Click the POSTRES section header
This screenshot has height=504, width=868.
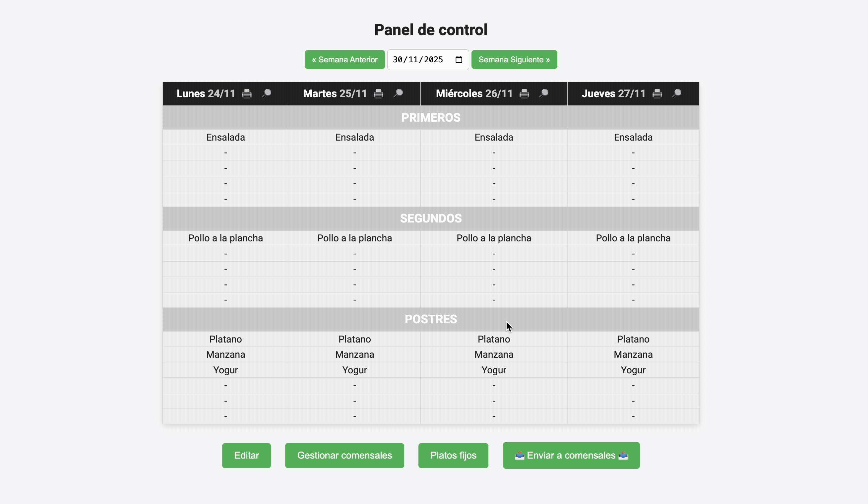[431, 319]
